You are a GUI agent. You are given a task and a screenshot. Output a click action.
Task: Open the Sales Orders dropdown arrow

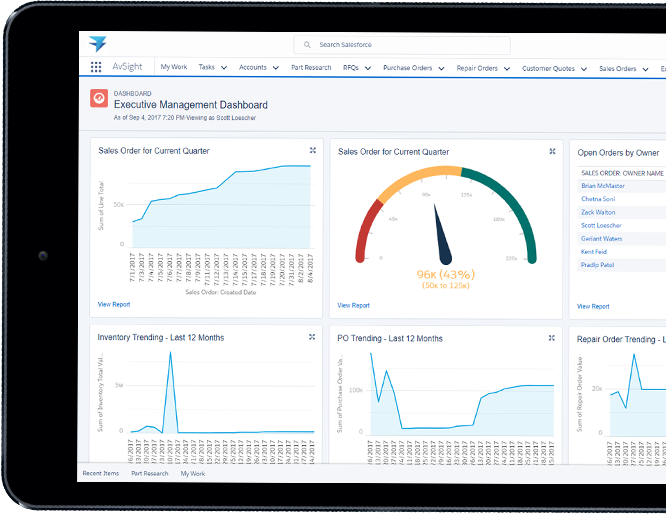pyautogui.click(x=645, y=69)
